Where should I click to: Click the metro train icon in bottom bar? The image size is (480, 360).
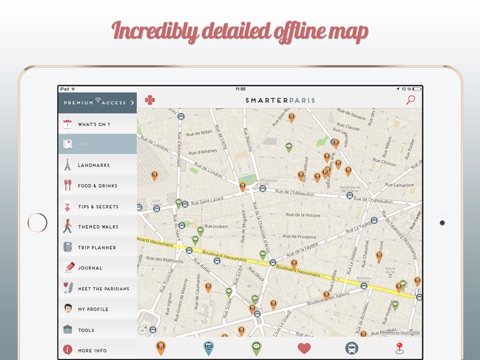coord(352,348)
